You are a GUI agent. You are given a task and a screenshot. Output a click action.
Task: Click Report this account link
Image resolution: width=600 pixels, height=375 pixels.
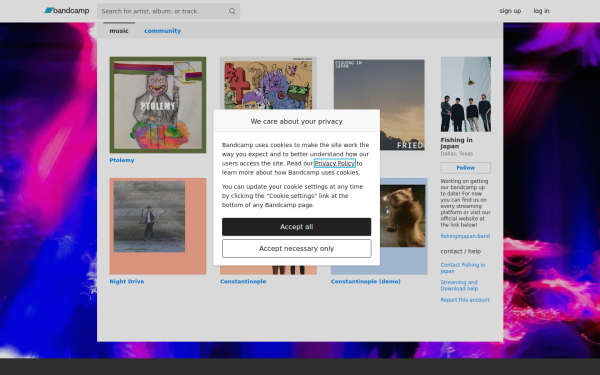point(465,300)
